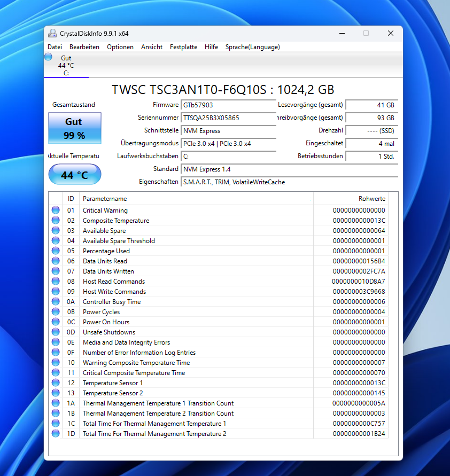Image resolution: width=450 pixels, height=476 pixels.
Task: Click raw value 0000000000145 of Temperature Sensor 2
Action: (359, 393)
